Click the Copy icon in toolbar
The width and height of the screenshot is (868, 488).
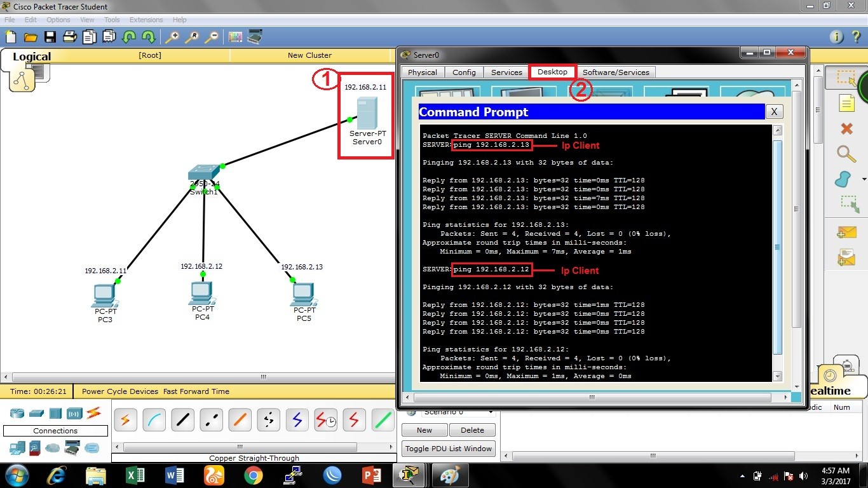click(89, 37)
